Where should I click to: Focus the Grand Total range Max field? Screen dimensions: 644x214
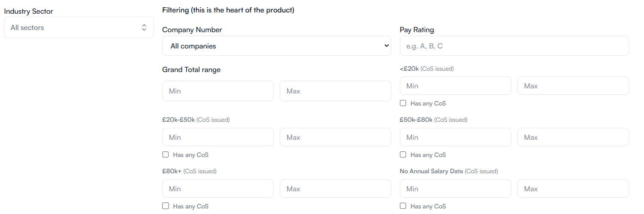[x=335, y=91]
